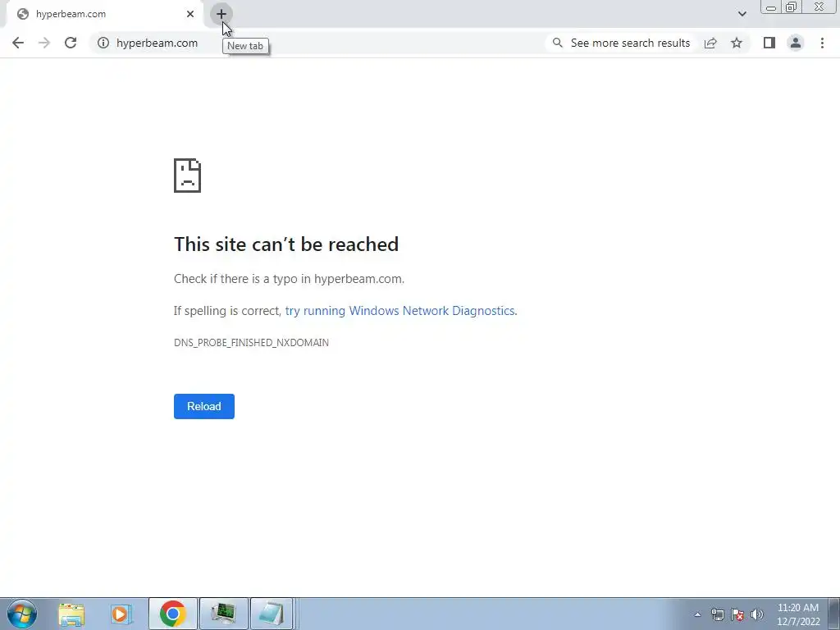Close the hyperbeam.com tab
The height and width of the screenshot is (630, 840).
pos(190,14)
